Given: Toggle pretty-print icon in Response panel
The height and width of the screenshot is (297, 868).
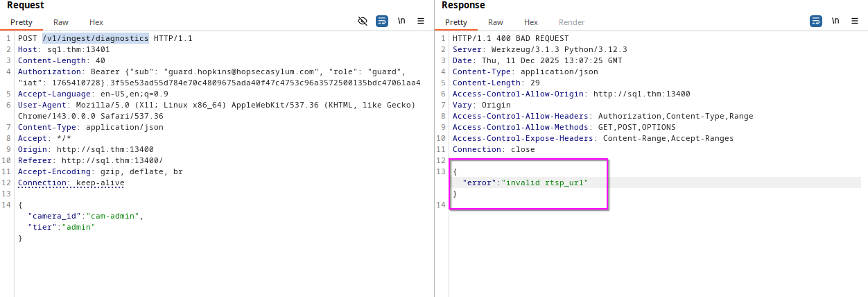Looking at the screenshot, I should tap(816, 22).
